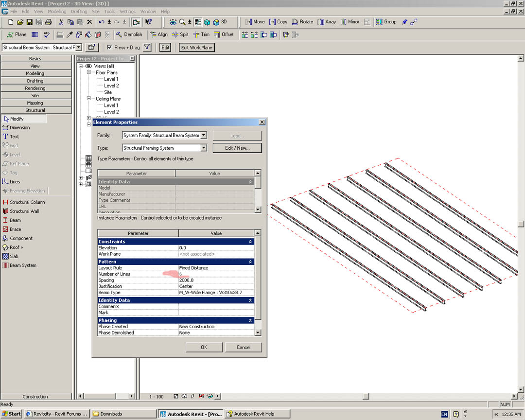Collapse the Floor Plans tree node
The width and height of the screenshot is (525, 420).
click(x=89, y=72)
